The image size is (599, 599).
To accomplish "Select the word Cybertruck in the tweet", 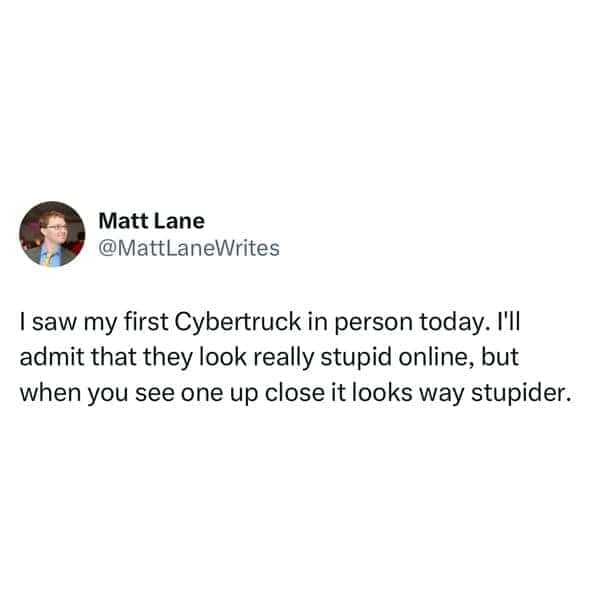I will click(x=238, y=322).
